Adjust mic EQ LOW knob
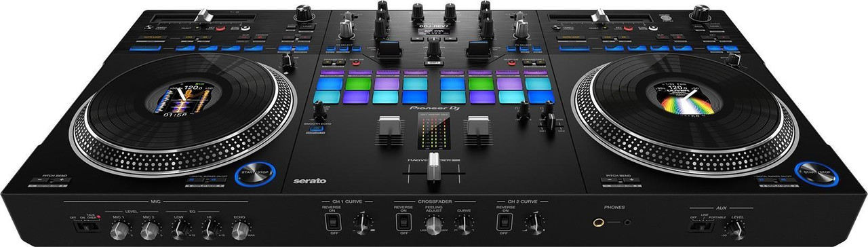The image size is (868, 247). 182,231
